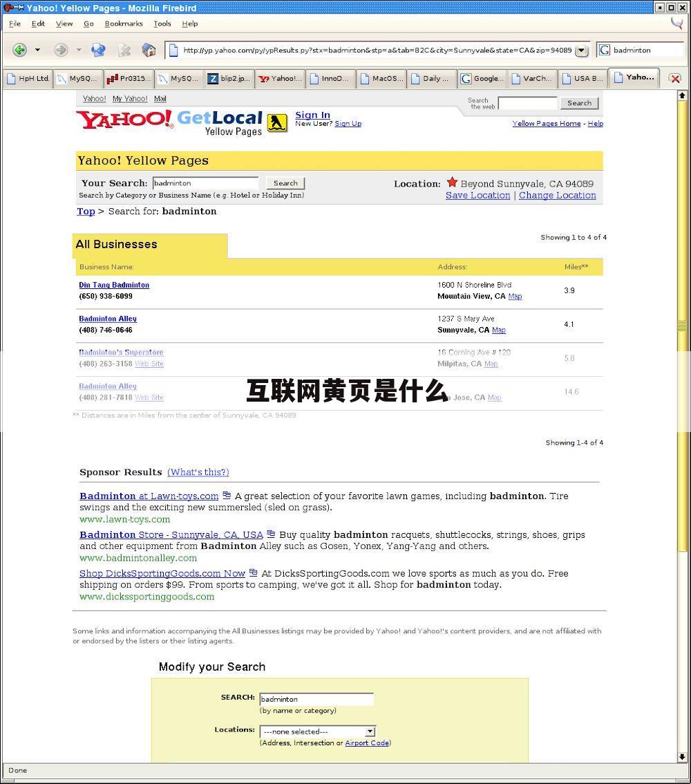The image size is (691, 784).
Task: Switch to the Pr0315 tab
Action: [129, 79]
